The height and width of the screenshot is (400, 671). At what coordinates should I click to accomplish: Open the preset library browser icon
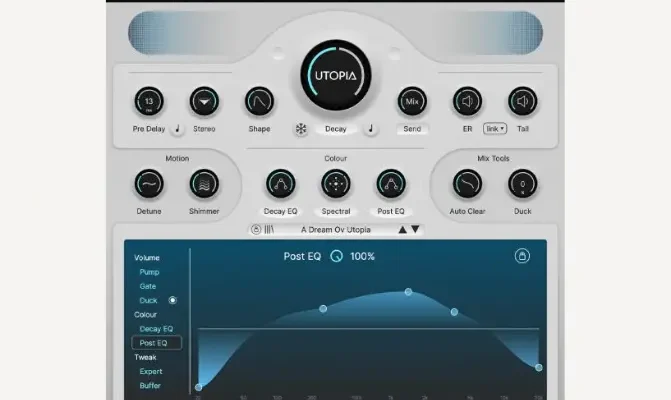point(269,230)
